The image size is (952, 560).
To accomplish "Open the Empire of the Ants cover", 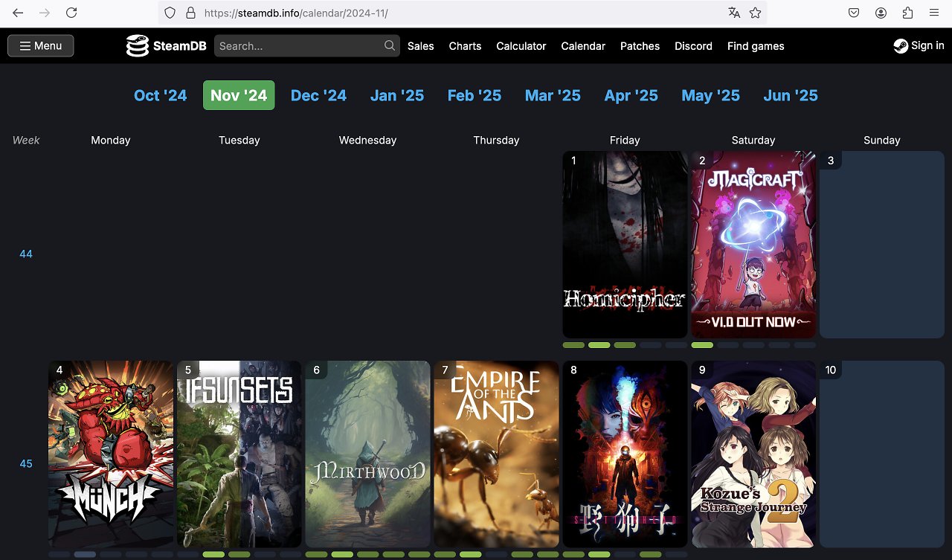I will 497,454.
